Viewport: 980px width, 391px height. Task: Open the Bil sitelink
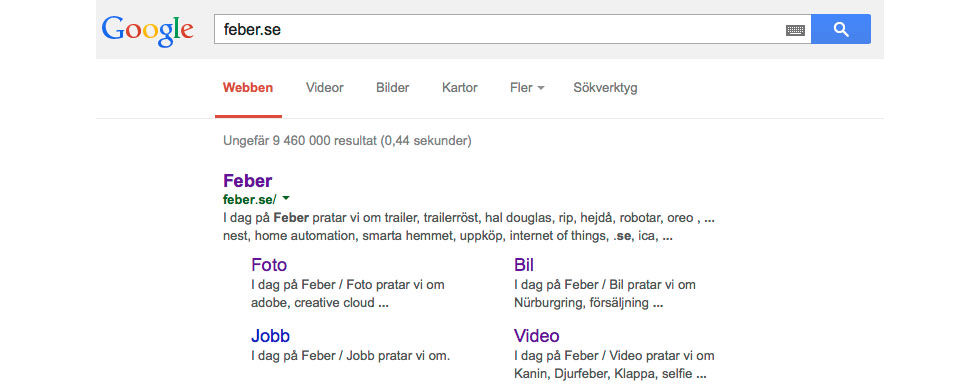tap(524, 265)
